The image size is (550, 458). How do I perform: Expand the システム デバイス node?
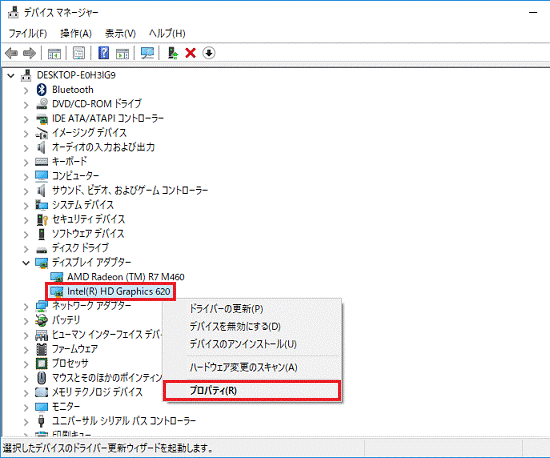coord(26,205)
